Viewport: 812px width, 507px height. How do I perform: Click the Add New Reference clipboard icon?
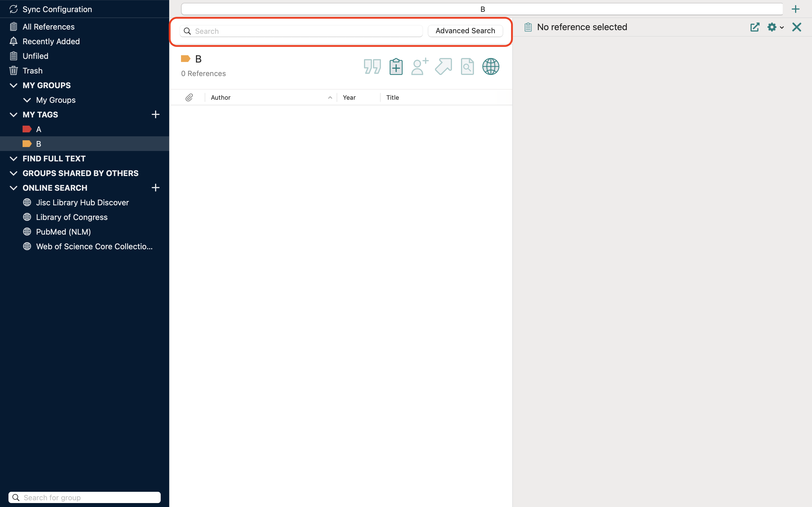[396, 66]
